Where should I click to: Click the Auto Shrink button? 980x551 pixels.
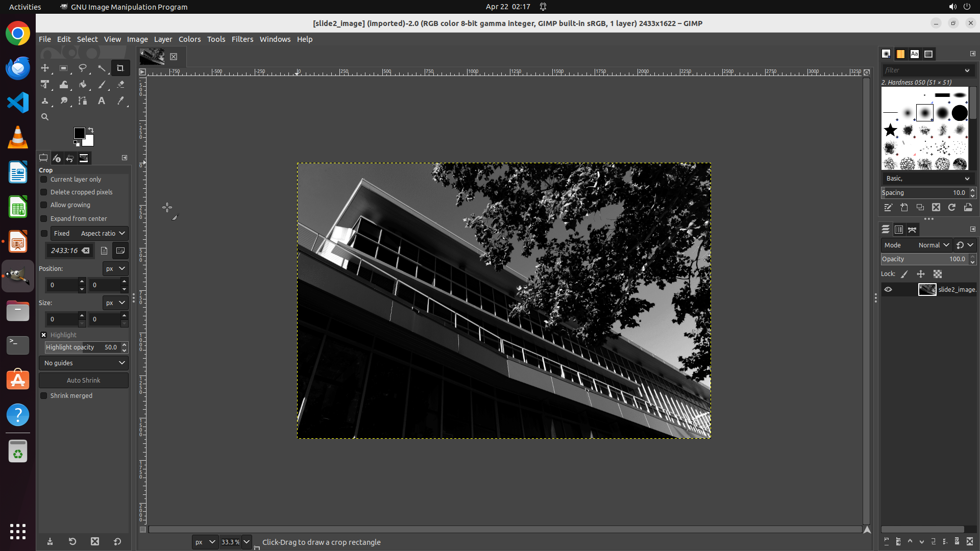pos(84,381)
